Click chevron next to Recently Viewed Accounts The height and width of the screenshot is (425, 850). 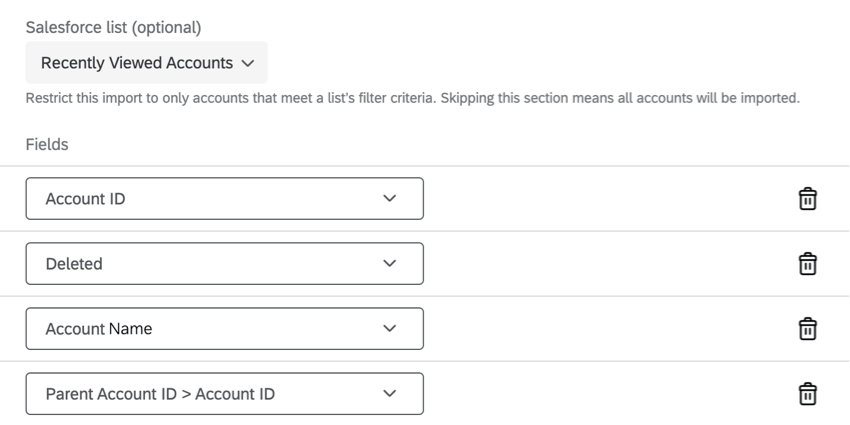(248, 63)
